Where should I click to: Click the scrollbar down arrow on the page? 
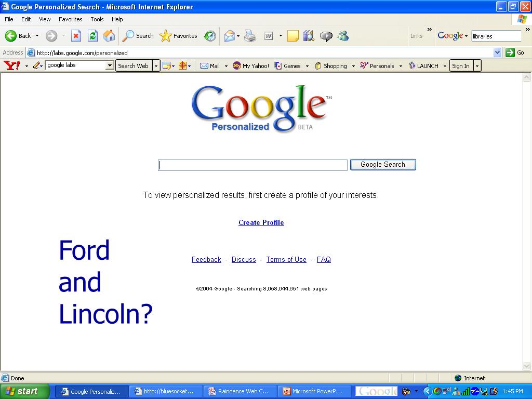[527, 366]
